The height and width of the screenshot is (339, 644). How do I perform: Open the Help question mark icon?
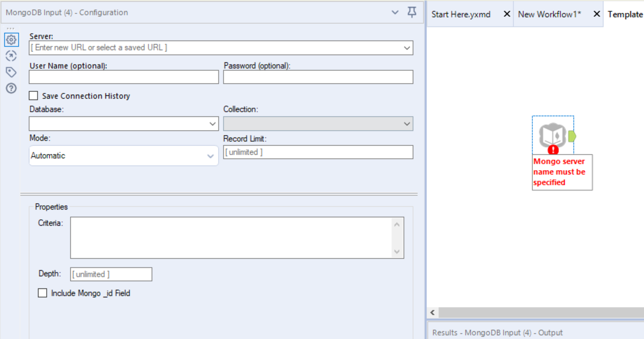[11, 88]
